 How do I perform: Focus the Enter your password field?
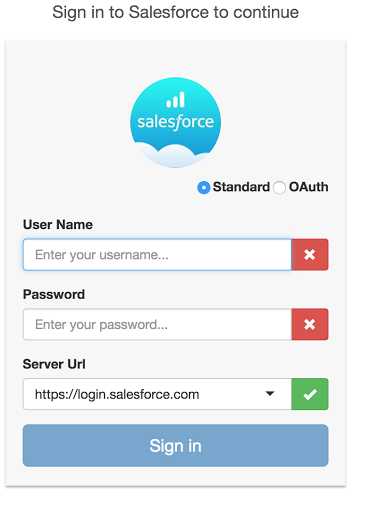point(157,324)
